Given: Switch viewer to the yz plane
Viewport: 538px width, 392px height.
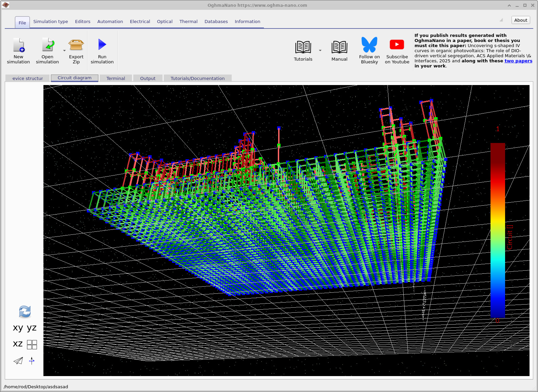Looking at the screenshot, I should pyautogui.click(x=32, y=328).
